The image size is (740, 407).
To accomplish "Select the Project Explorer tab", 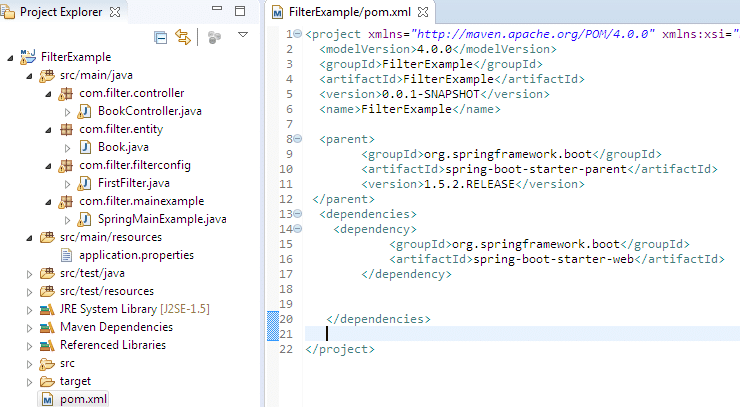I will pos(59,12).
